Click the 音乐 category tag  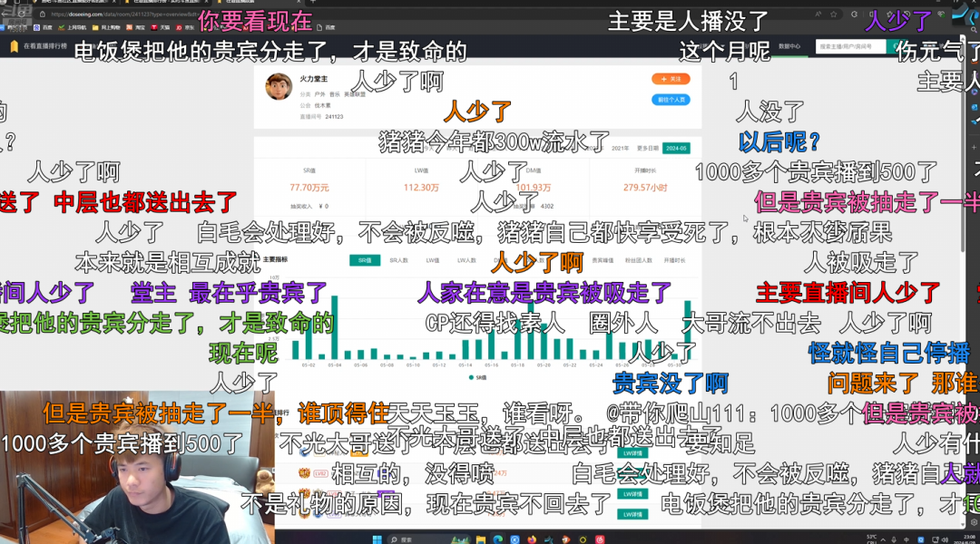click(334, 94)
